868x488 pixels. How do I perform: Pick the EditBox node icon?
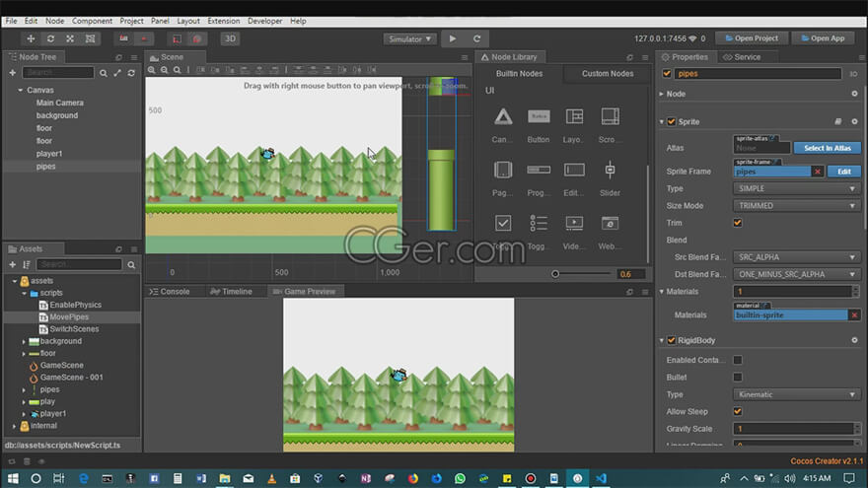574,170
